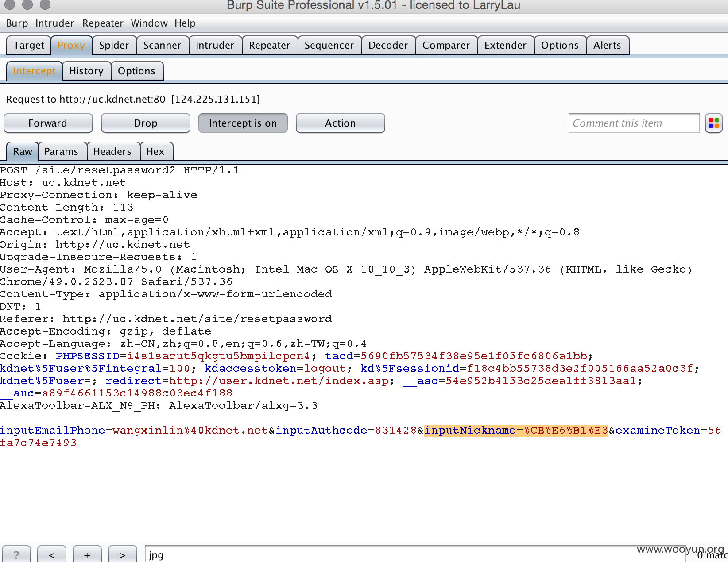Click the Cache-Control: max-age=0 header
728x562 pixels.
point(84,219)
